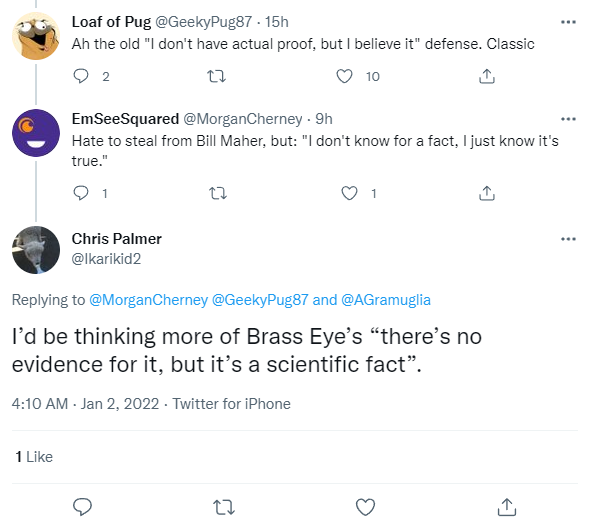594x529 pixels.
Task: Open more options for EmSeeSquared tweet
Action: coord(568,119)
